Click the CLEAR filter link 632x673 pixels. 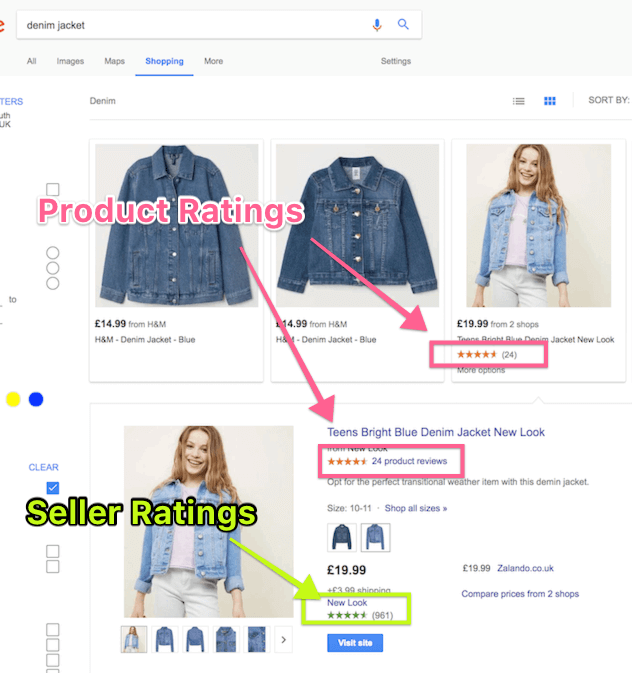tap(43, 467)
